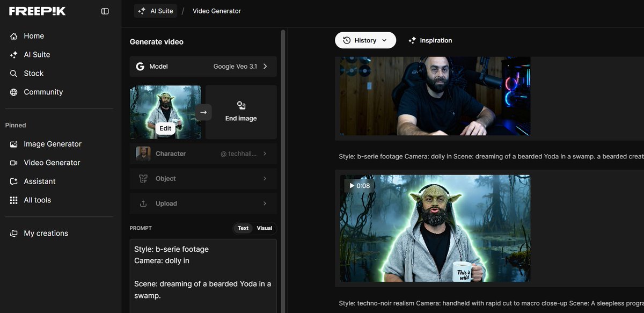This screenshot has height=313, width=644.
Task: Open the streamer video at top
Action: pyautogui.click(x=435, y=96)
